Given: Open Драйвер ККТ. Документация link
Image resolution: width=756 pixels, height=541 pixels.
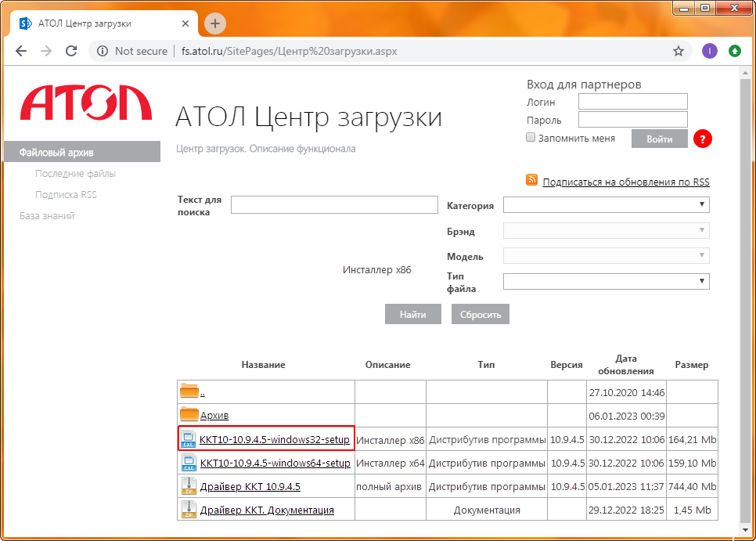Looking at the screenshot, I should click(267, 510).
